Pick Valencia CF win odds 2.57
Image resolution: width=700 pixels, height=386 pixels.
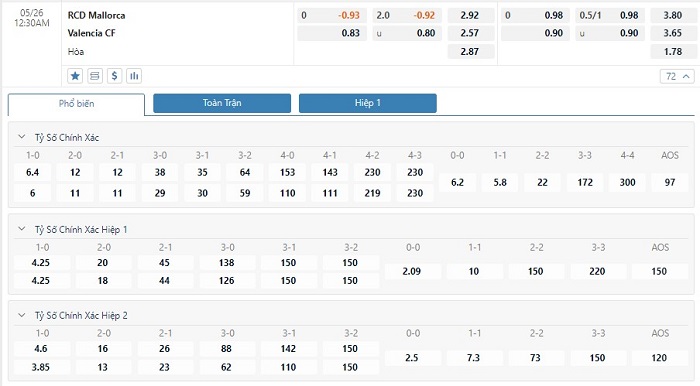click(471, 33)
